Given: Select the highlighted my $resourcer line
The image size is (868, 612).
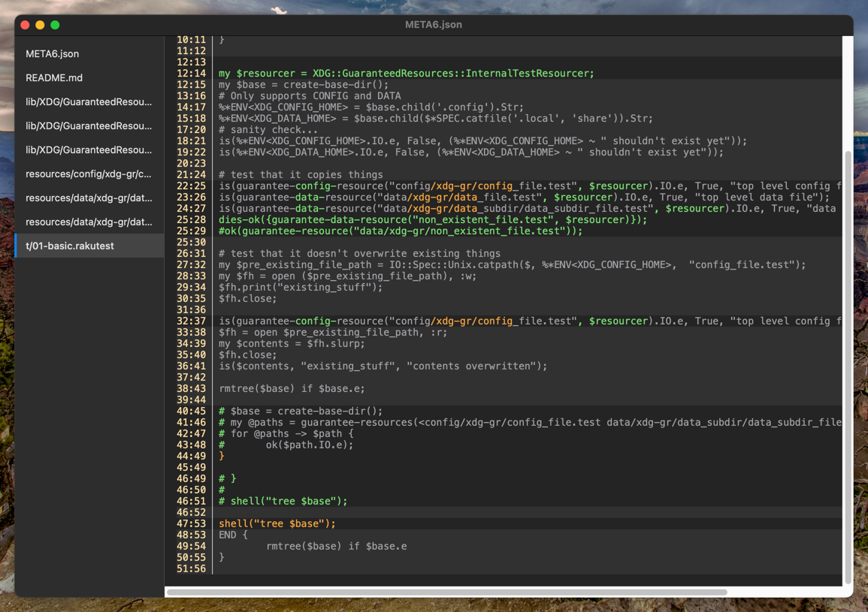Looking at the screenshot, I should (406, 73).
